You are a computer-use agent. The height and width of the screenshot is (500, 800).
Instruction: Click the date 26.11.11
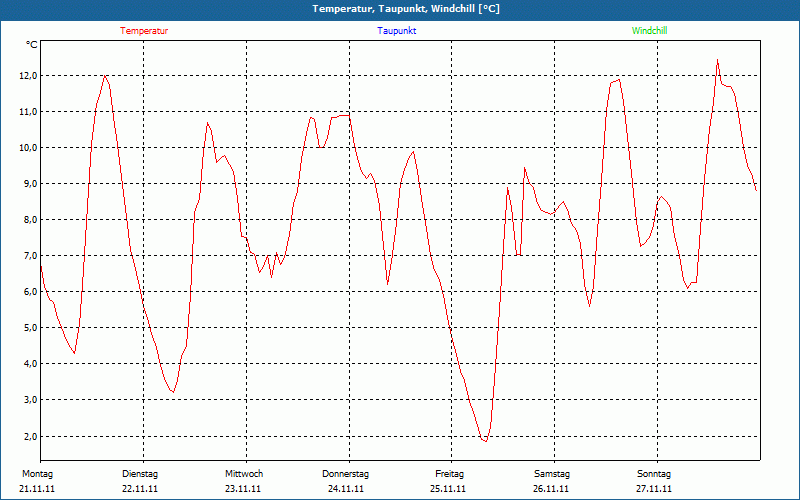(551, 489)
